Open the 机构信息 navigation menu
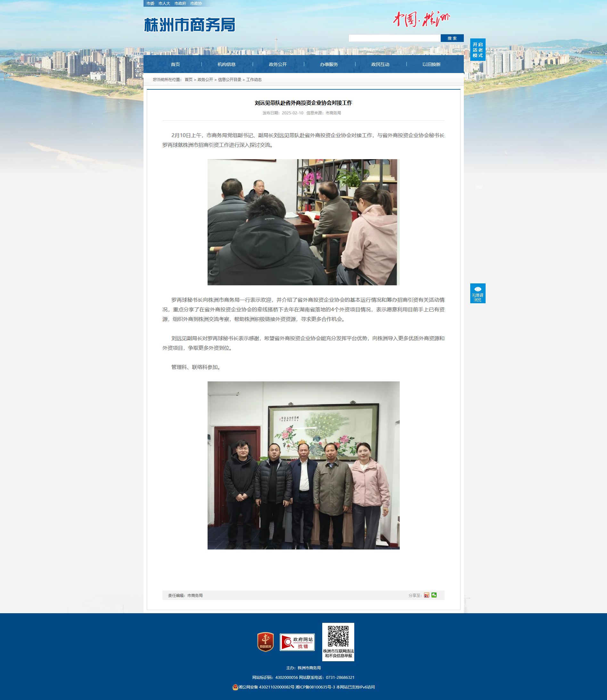The image size is (607, 700). coord(226,64)
